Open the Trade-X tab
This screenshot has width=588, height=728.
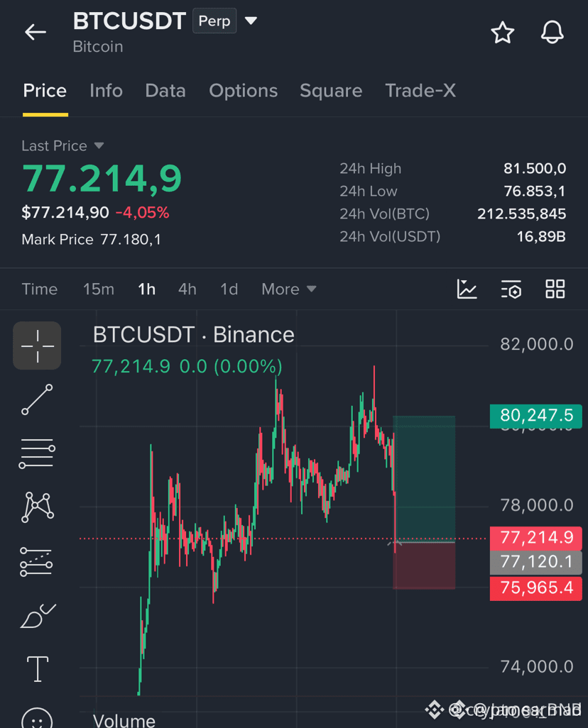pos(420,91)
